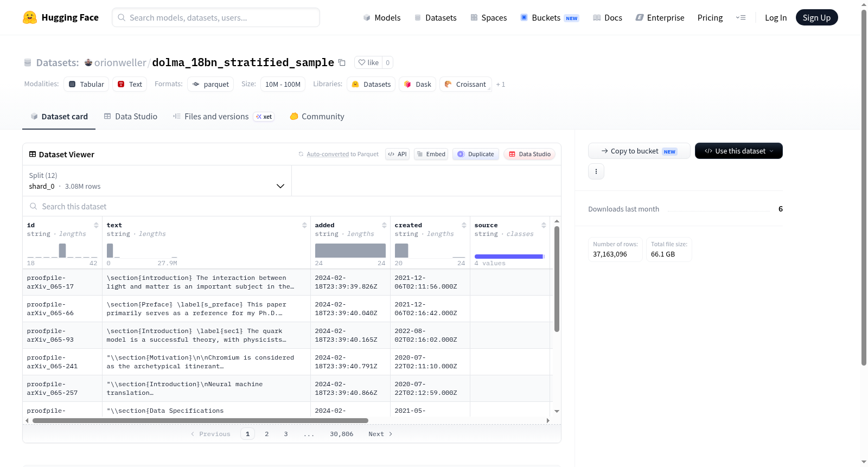Sort the text column using its arrows

click(304, 225)
